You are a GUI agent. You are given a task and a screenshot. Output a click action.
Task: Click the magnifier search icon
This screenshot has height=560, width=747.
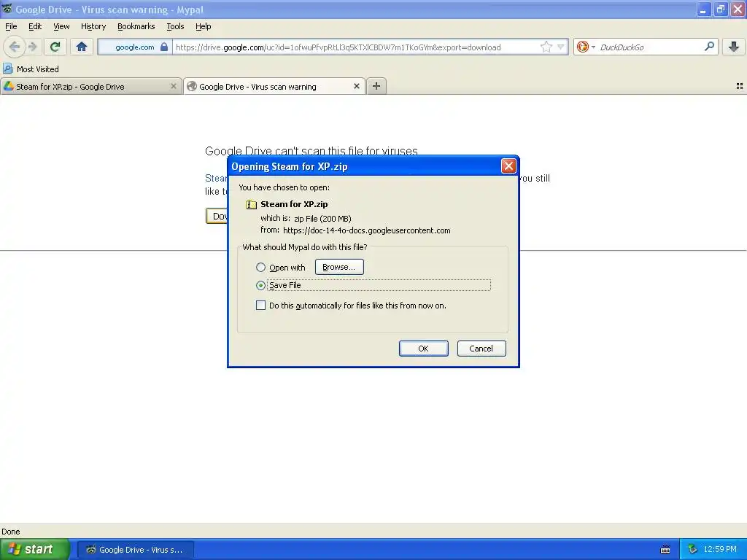[x=709, y=47]
